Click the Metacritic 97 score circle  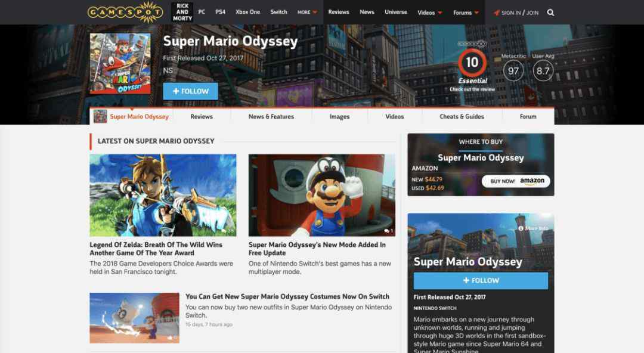[513, 71]
